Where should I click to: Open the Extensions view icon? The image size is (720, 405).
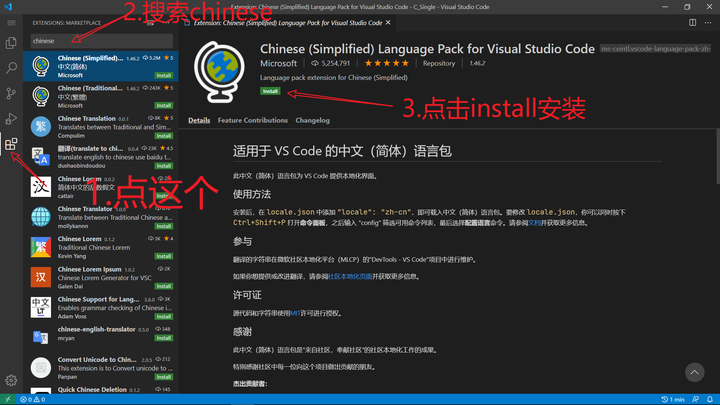(11, 144)
